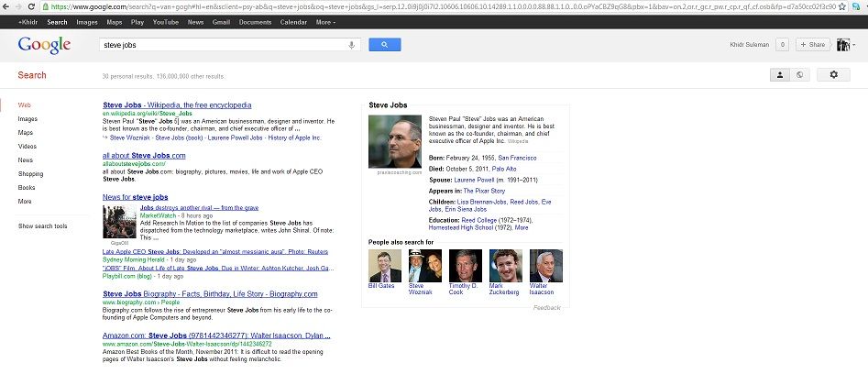Click the blue magnifier search button
868x374 pixels.
(x=385, y=45)
